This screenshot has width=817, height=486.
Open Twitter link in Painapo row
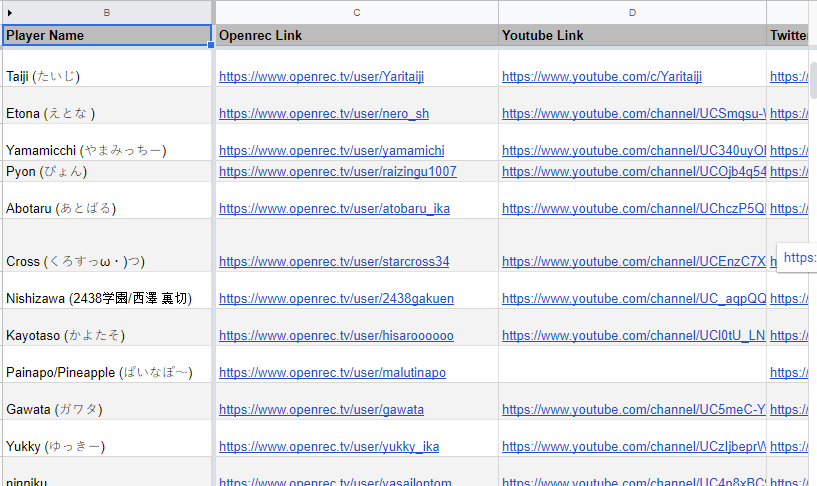(x=789, y=372)
